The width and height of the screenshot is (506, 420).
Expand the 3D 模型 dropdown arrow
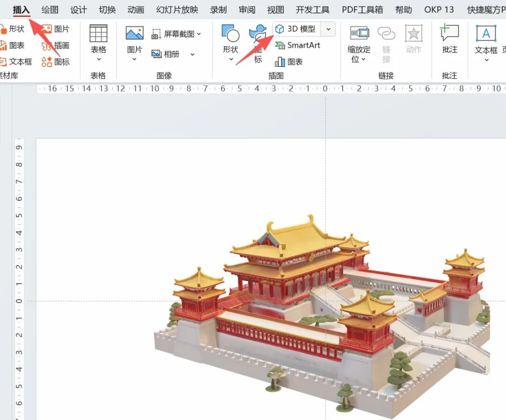point(328,29)
